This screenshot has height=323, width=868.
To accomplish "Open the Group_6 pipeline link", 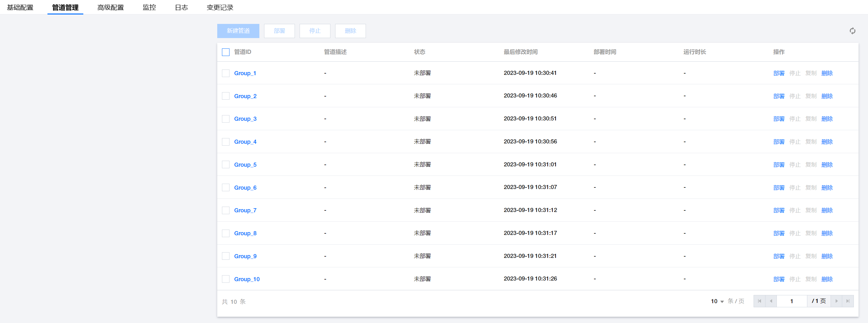I will tap(245, 187).
